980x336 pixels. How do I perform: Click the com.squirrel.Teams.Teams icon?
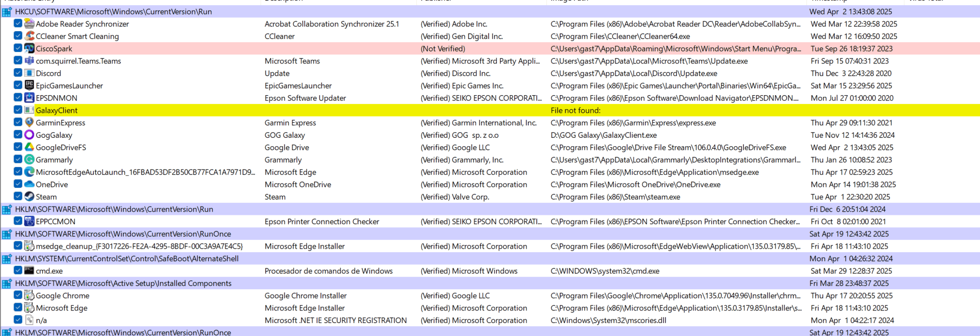coord(29,61)
